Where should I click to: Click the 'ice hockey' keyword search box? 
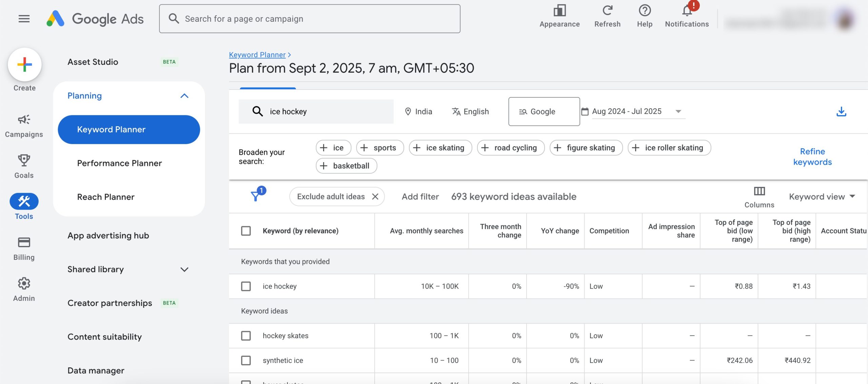tap(316, 112)
